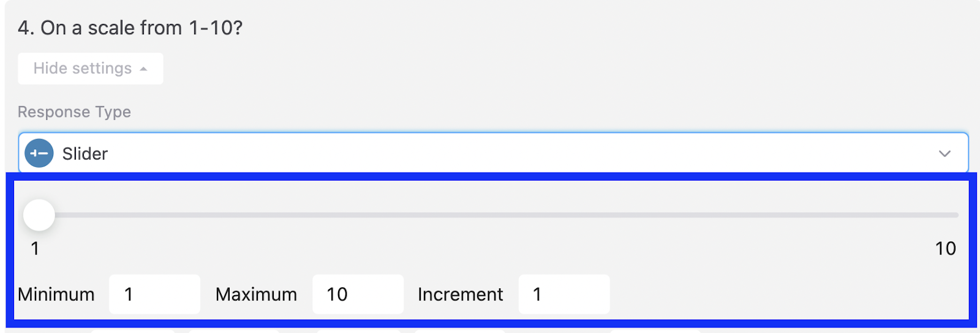Image resolution: width=980 pixels, height=333 pixels.
Task: Focus the Increment value input field
Action: click(563, 294)
